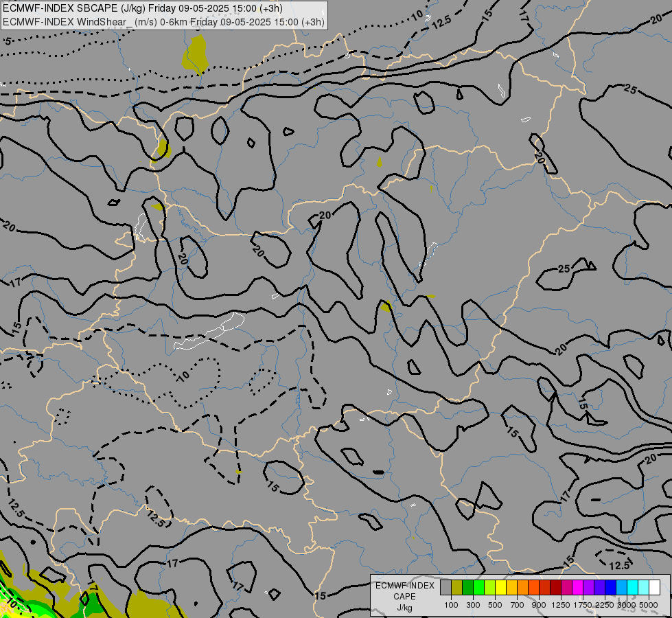The width and height of the screenshot is (672, 618).
Task: Click the bright green legend swatch
Action: [x=478, y=587]
